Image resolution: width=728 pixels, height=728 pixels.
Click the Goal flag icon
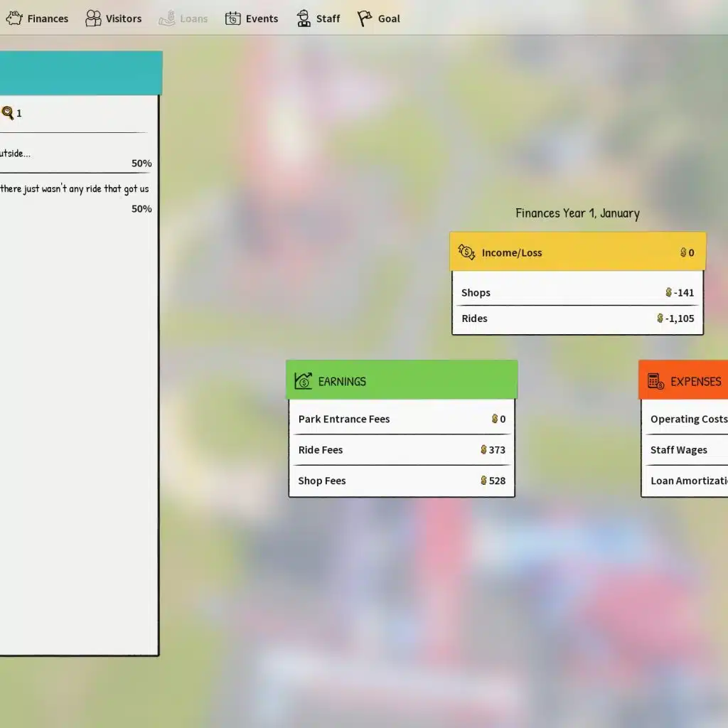(x=365, y=18)
